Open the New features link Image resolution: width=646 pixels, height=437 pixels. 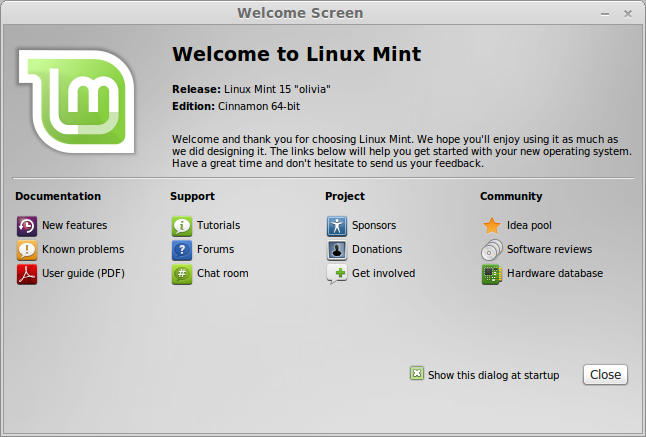74,226
